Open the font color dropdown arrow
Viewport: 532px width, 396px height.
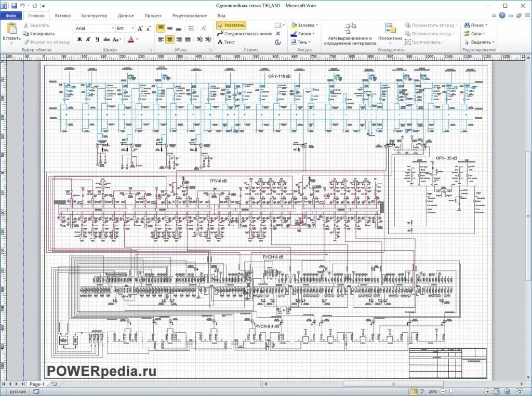coord(137,39)
